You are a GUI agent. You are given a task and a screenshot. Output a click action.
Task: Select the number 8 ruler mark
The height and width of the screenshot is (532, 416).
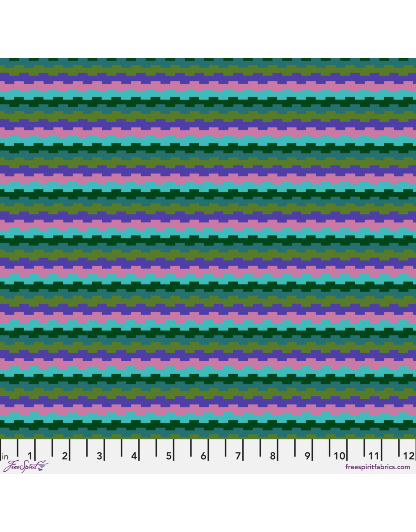click(x=272, y=456)
